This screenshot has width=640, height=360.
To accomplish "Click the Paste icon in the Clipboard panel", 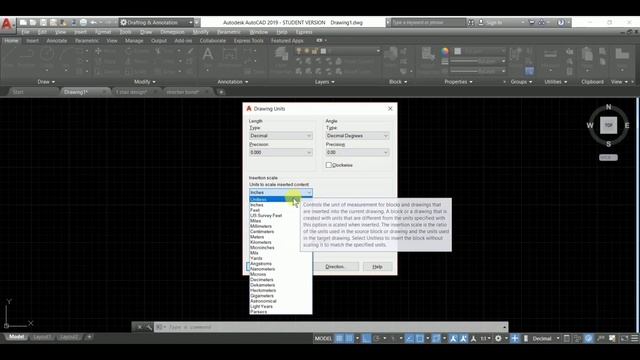I will (587, 54).
